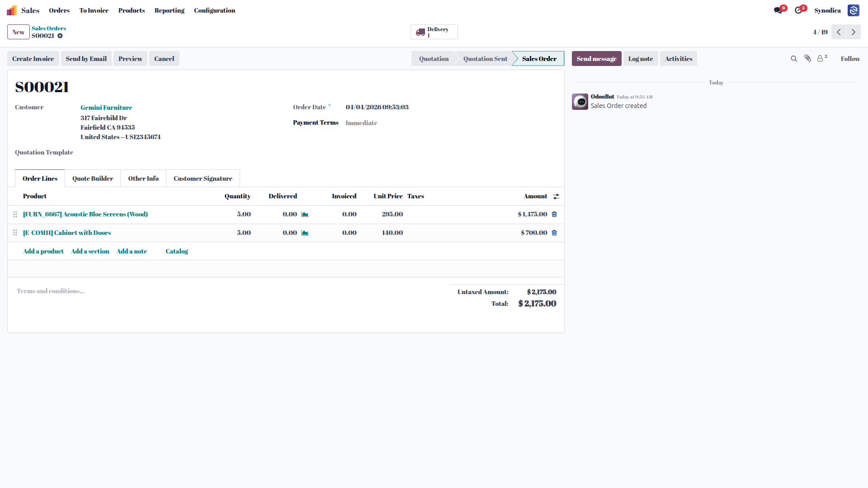This screenshot has height=488, width=868.
Task: Switch to the Quote Builder tab
Action: point(93,178)
